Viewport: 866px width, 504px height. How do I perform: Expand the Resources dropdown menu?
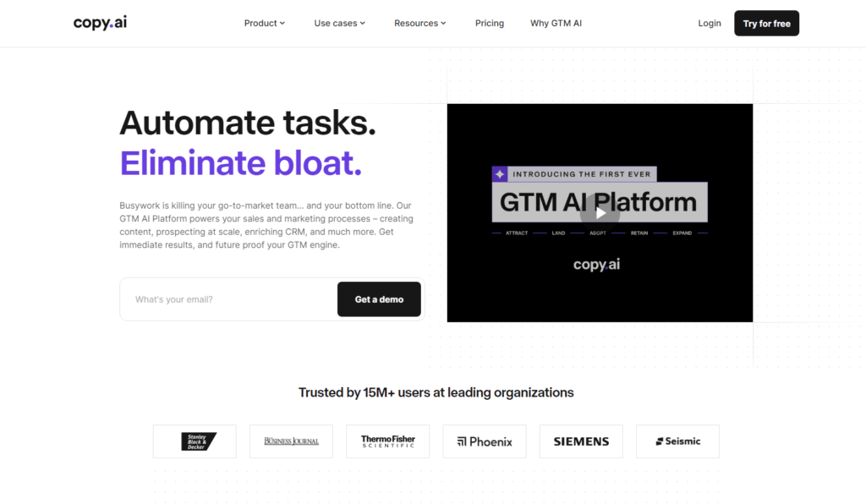pyautogui.click(x=419, y=23)
